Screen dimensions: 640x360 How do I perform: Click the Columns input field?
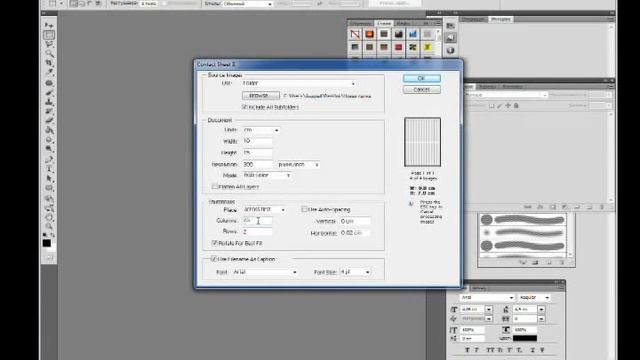point(257,221)
